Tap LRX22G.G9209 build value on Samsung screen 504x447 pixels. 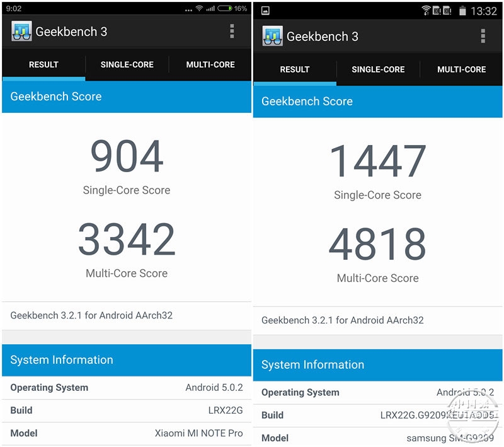pos(437,415)
